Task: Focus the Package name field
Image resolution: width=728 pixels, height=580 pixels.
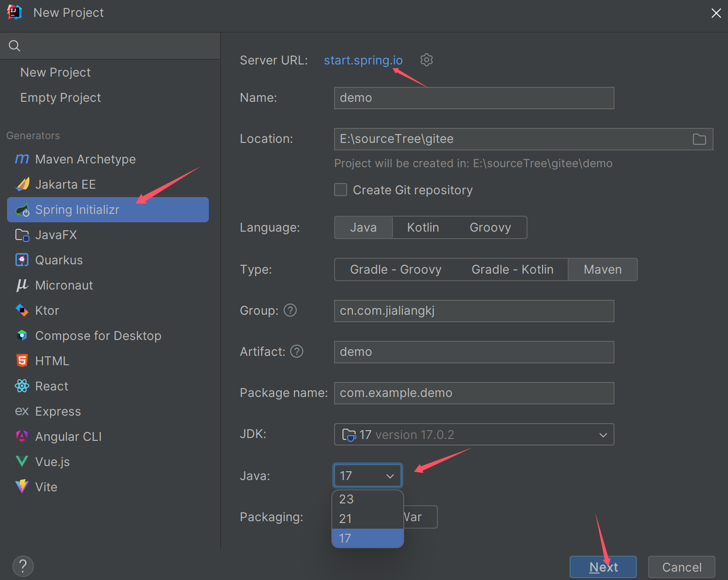Action: click(x=474, y=393)
